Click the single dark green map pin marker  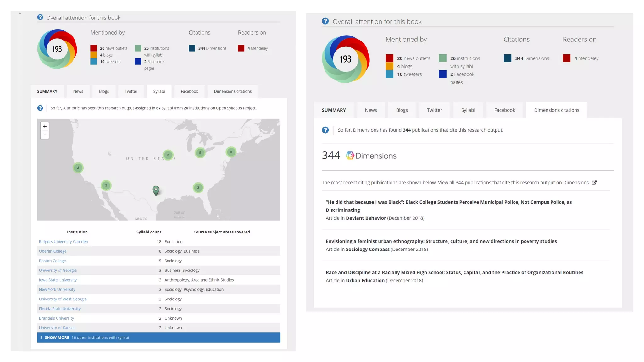pyautogui.click(x=156, y=190)
